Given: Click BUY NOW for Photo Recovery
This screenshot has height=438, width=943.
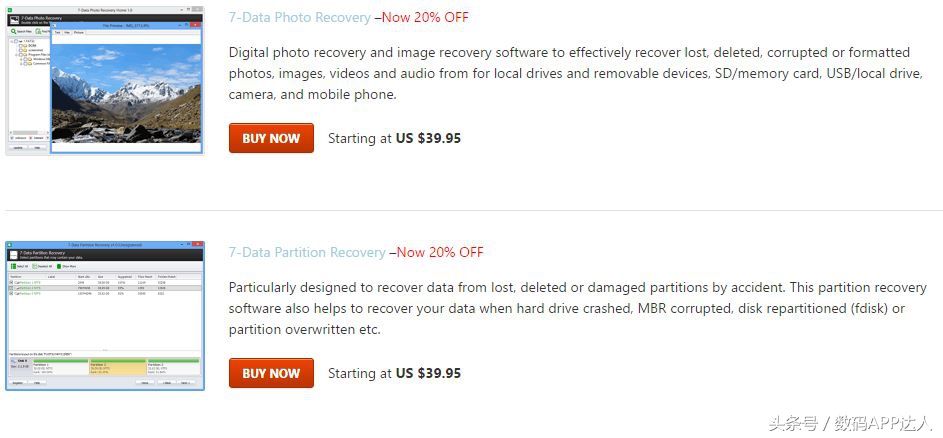Looking at the screenshot, I should point(271,138).
